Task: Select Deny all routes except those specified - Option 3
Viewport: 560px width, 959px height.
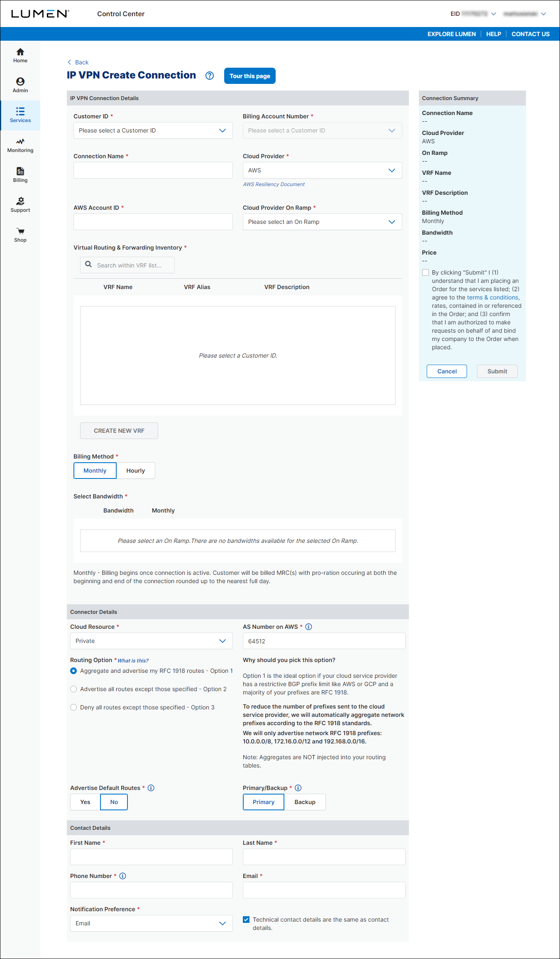Action: (x=73, y=707)
